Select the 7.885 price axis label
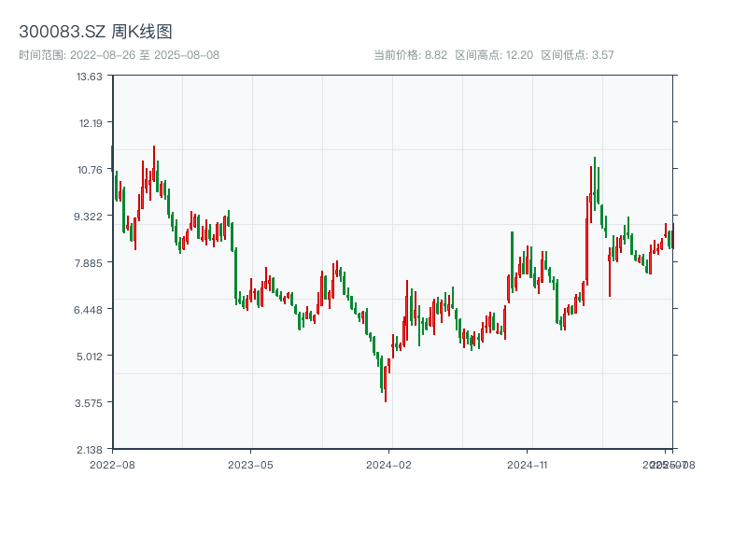 (90, 263)
